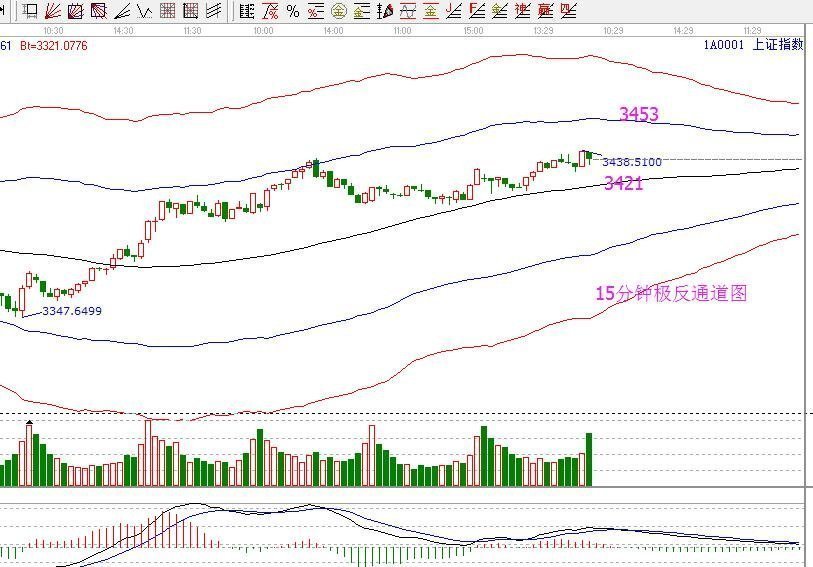Select the 四 quadrant fan lines tool
Viewport: 813px width, 567px height.
(x=568, y=10)
